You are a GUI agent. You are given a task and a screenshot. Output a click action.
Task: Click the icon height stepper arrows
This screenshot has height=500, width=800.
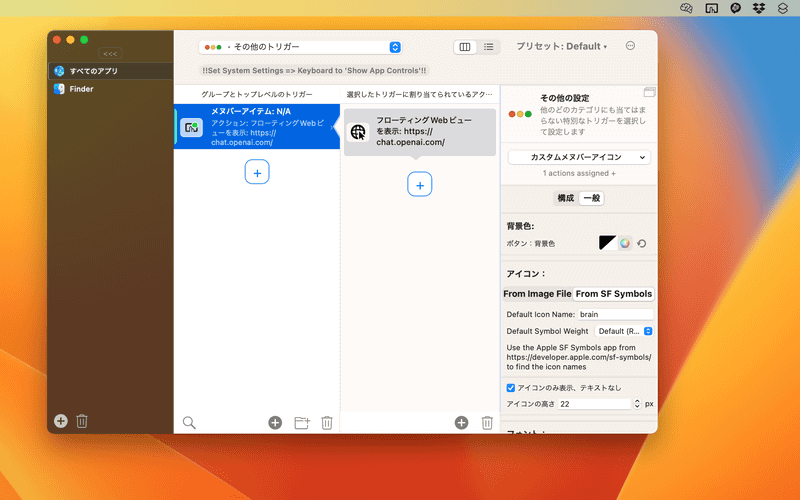click(637, 404)
